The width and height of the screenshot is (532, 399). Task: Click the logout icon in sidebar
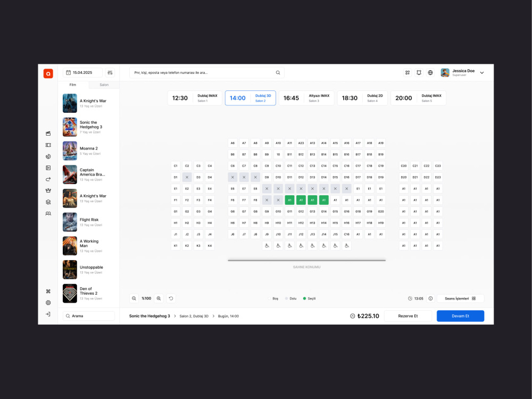pyautogui.click(x=48, y=314)
